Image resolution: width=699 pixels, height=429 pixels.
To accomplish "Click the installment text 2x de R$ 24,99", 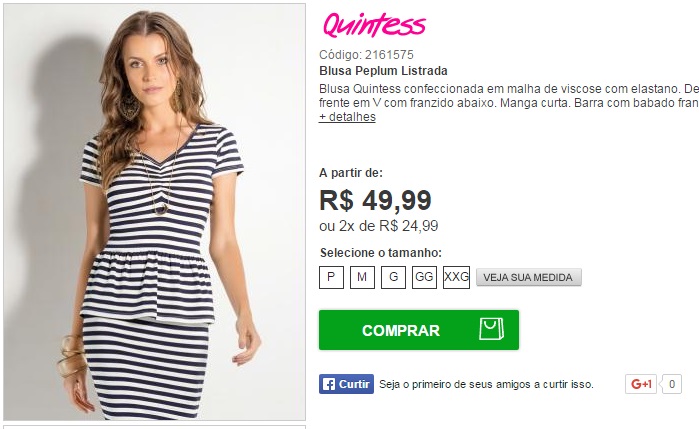I will (388, 226).
